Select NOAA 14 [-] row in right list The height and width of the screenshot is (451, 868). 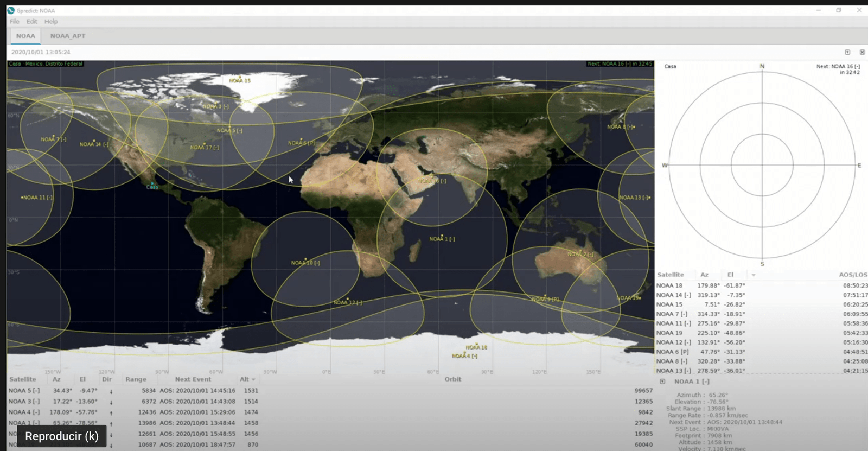(762, 295)
